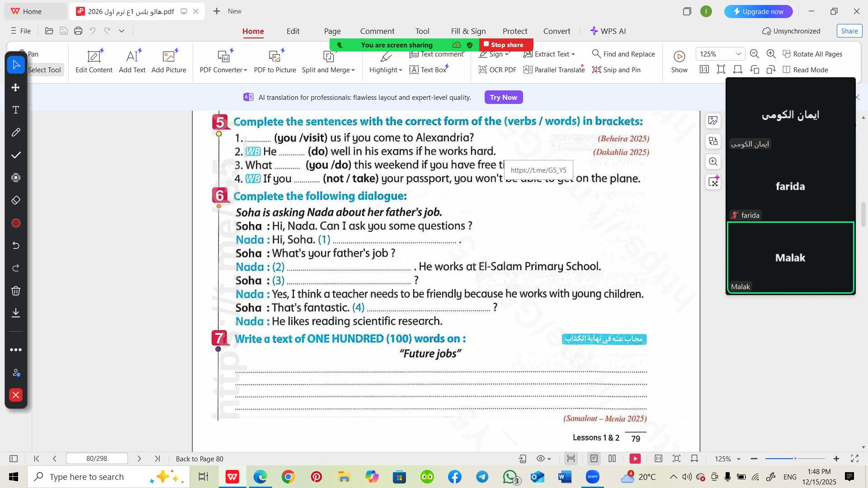This screenshot has width=868, height=488.
Task: Switch to the Convert tab
Action: tap(557, 31)
